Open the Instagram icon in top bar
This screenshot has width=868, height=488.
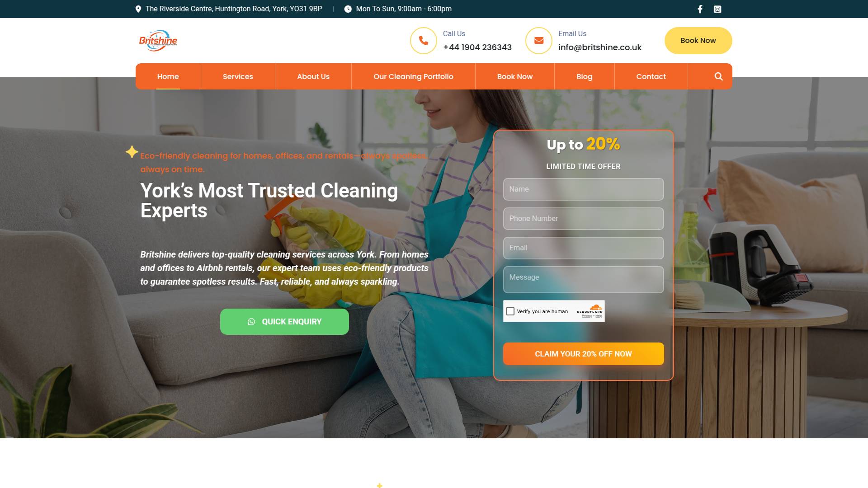[717, 9]
